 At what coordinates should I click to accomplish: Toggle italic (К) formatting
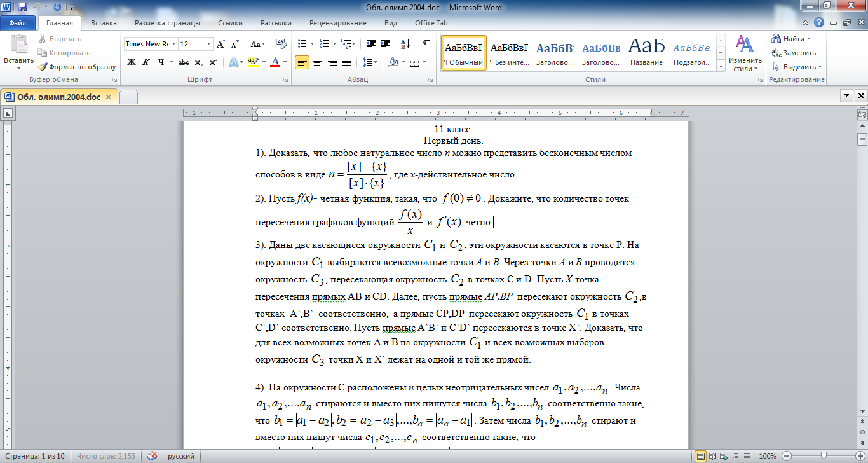pyautogui.click(x=146, y=62)
